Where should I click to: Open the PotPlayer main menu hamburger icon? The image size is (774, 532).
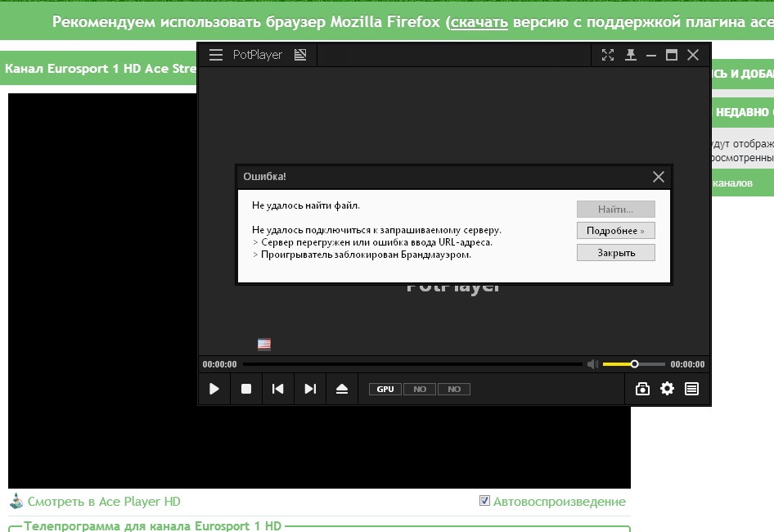click(216, 55)
